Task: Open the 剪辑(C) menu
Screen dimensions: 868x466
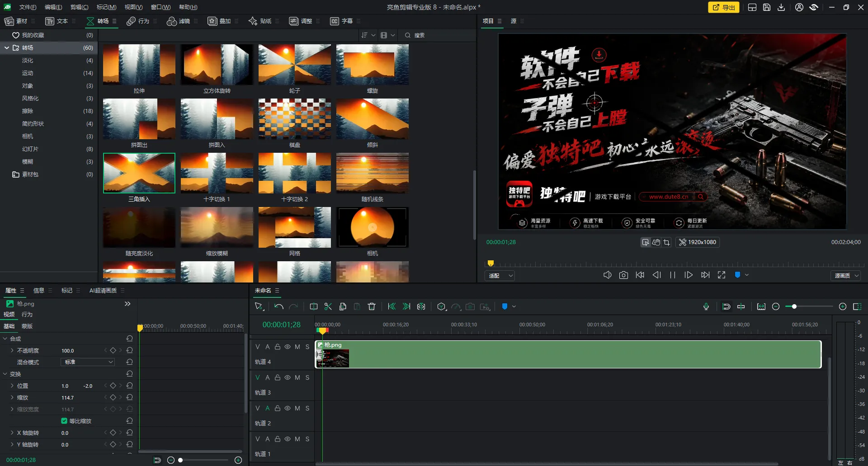Action: pyautogui.click(x=79, y=7)
